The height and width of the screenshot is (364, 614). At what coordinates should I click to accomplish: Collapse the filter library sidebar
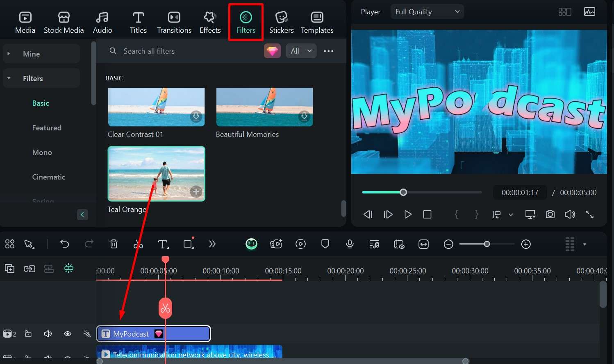[82, 214]
